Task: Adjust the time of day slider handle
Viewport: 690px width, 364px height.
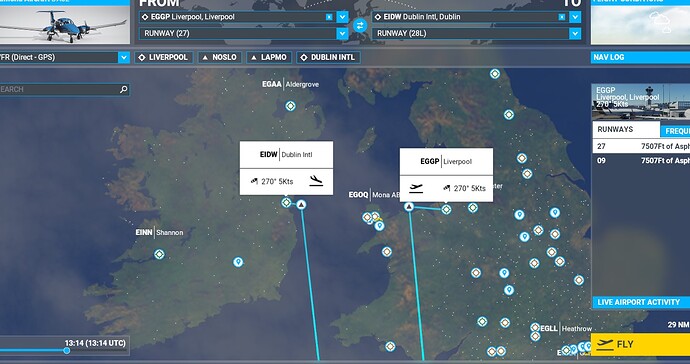Action: tap(66, 351)
